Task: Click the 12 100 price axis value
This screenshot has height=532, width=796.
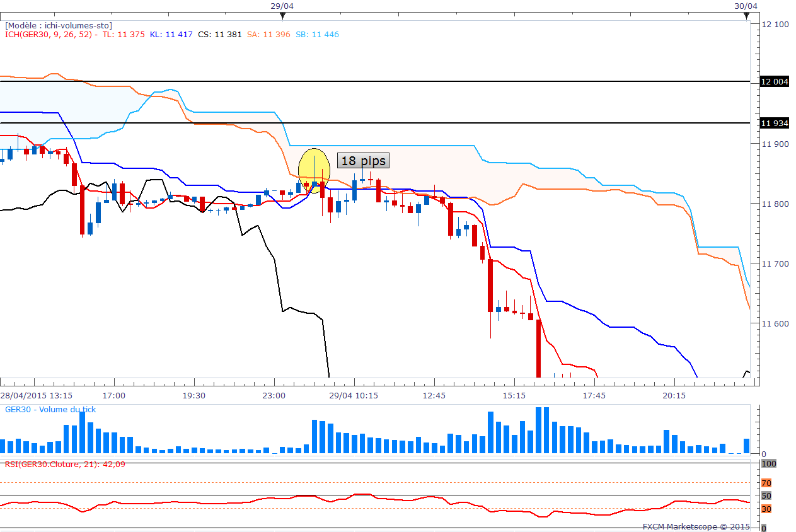Action: [775, 24]
